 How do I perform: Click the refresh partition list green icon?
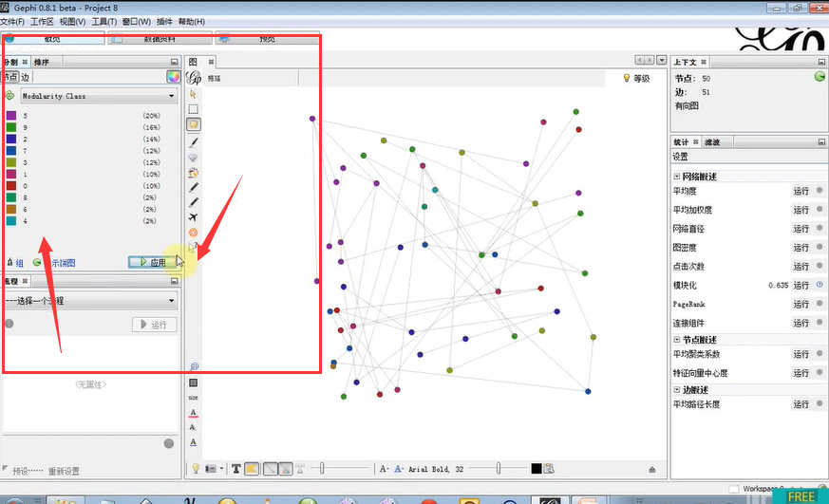(9, 96)
